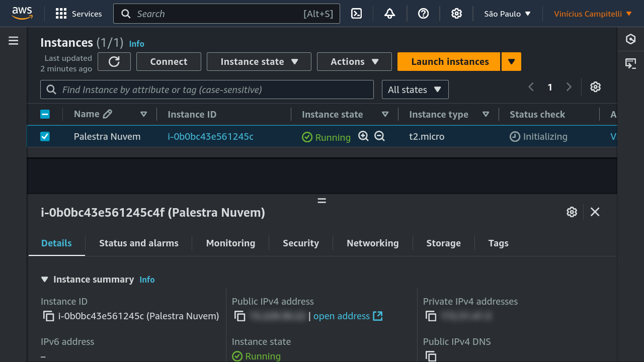Image resolution: width=644 pixels, height=362 pixels.
Task: Open the help question mark menu
Action: coord(424,14)
